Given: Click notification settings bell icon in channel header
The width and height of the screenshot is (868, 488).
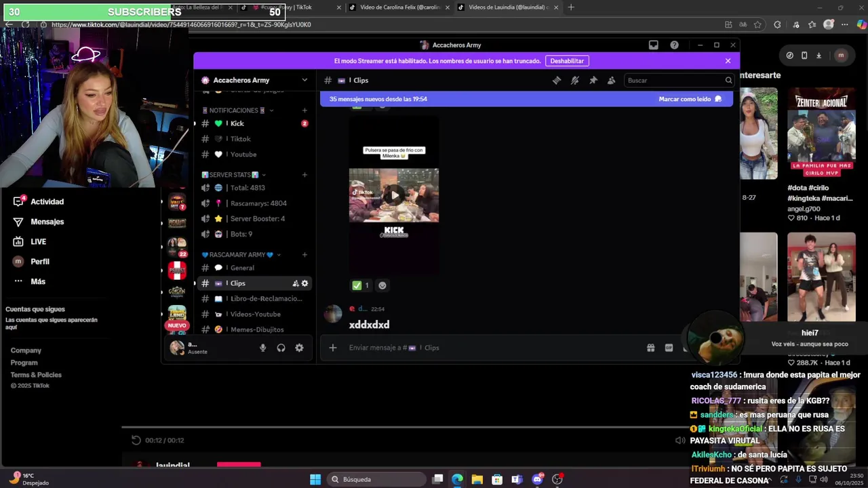Looking at the screenshot, I should pyautogui.click(x=574, y=80).
